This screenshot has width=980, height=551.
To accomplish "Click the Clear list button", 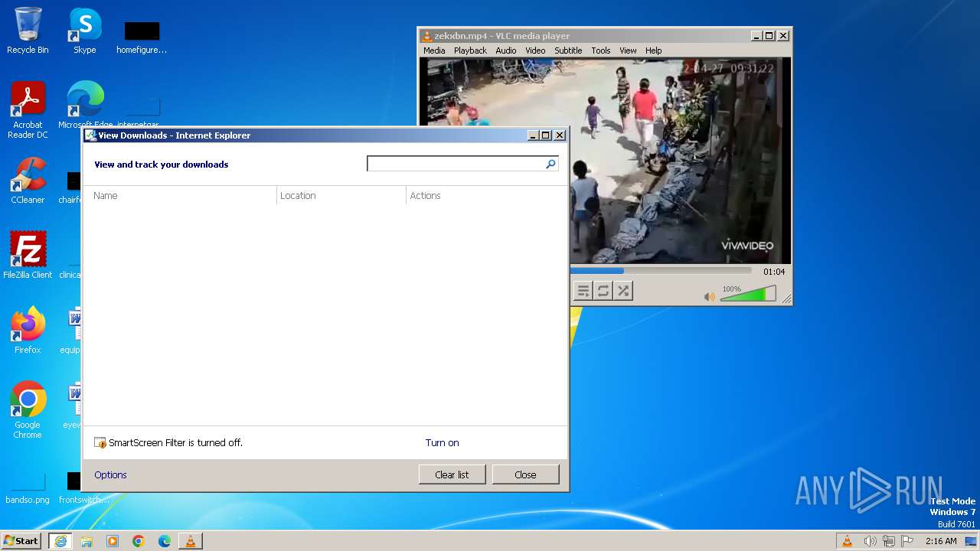I will pyautogui.click(x=452, y=474).
